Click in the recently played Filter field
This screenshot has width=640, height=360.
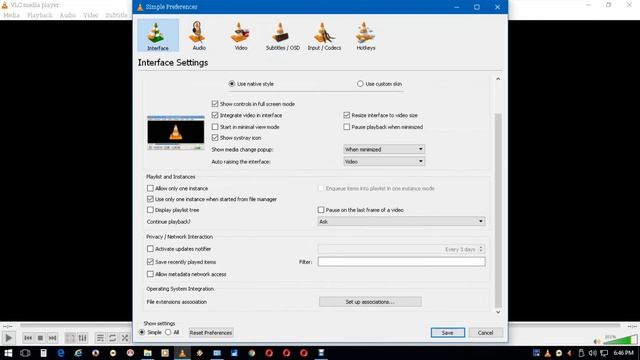tap(401, 262)
